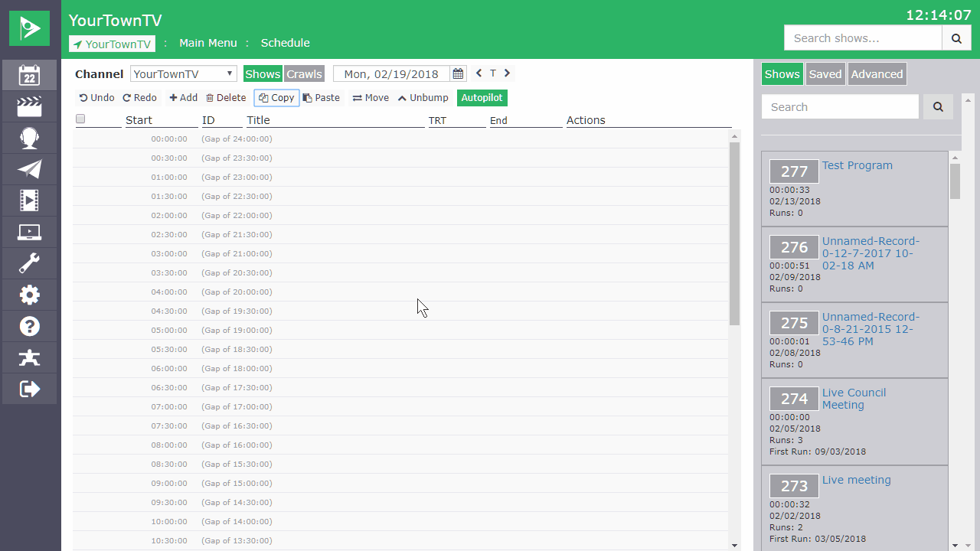Image resolution: width=980 pixels, height=551 pixels.
Task: Open the Channel YourTownTV dropdown
Action: (x=184, y=73)
